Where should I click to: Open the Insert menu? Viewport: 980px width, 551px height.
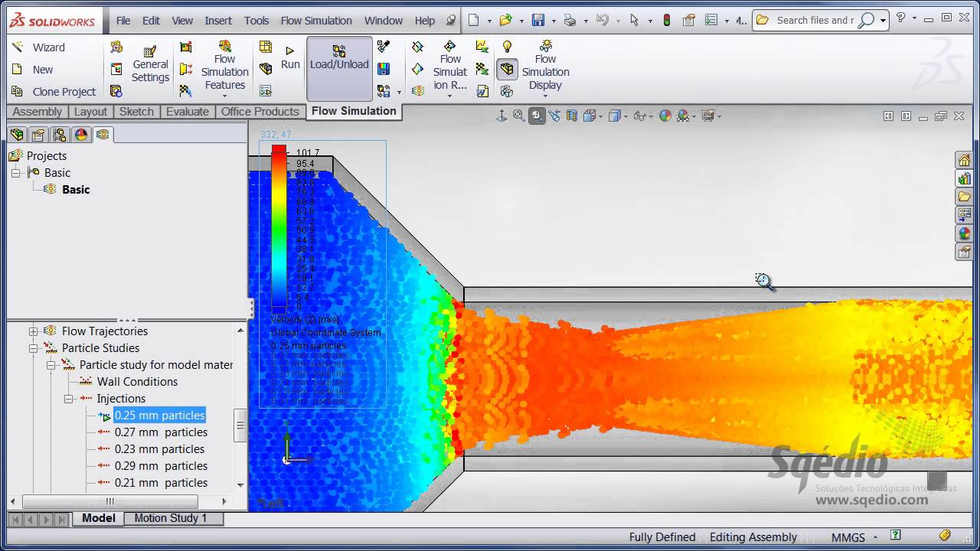218,21
